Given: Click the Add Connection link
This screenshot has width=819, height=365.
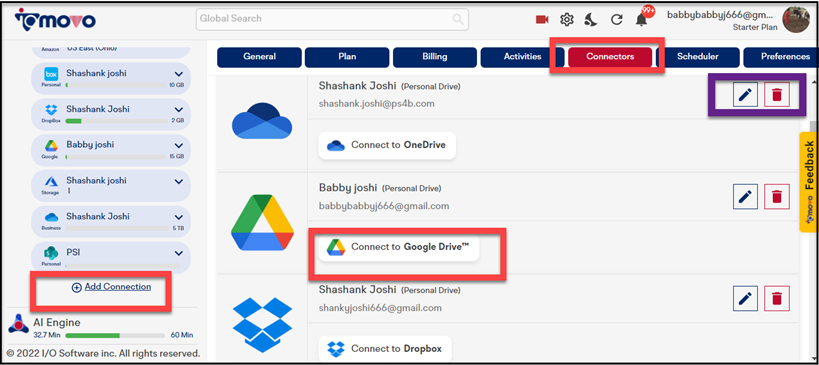Looking at the screenshot, I should (118, 287).
